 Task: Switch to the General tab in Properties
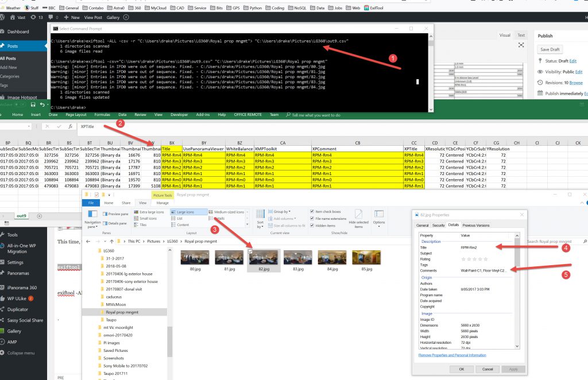[x=422, y=226]
